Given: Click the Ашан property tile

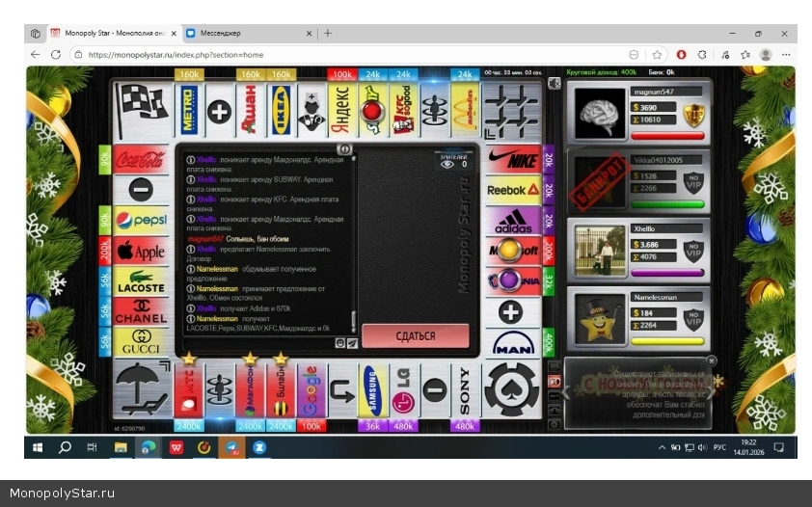Looking at the screenshot, I should click(251, 110).
